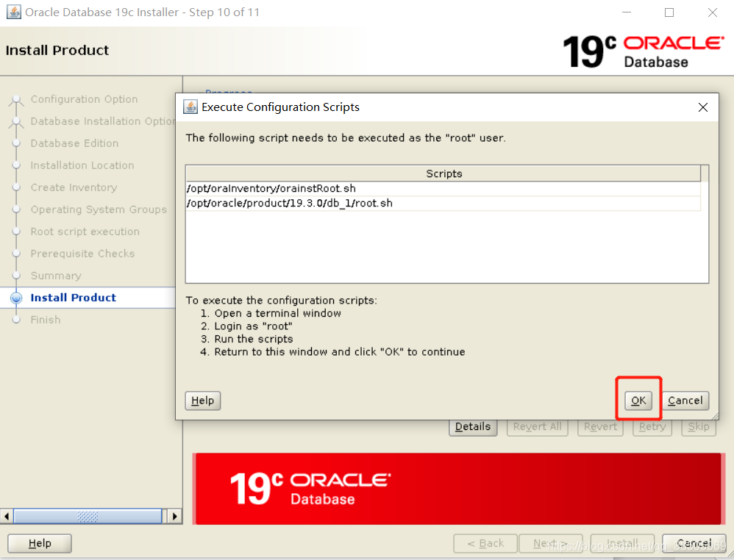Select Root script execution step
Image resolution: width=734 pixels, height=560 pixels.
tap(85, 231)
